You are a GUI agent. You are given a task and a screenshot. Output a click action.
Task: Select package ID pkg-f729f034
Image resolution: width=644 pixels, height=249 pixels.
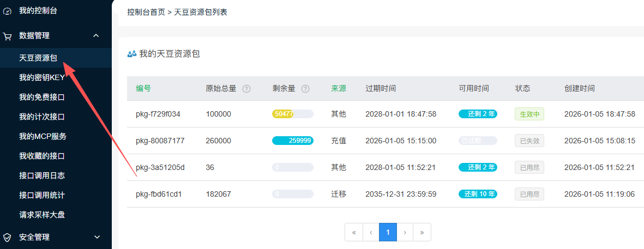pos(158,114)
